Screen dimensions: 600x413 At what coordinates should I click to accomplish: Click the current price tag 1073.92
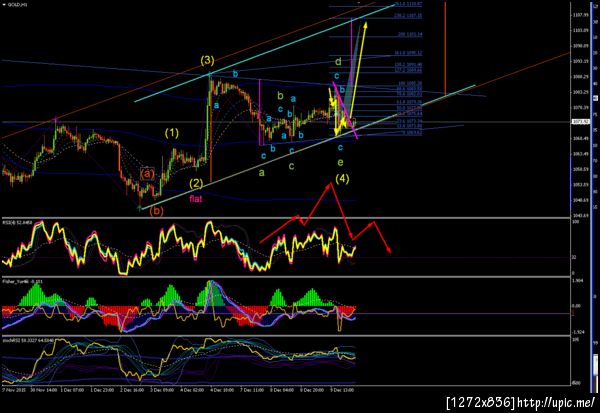580,122
